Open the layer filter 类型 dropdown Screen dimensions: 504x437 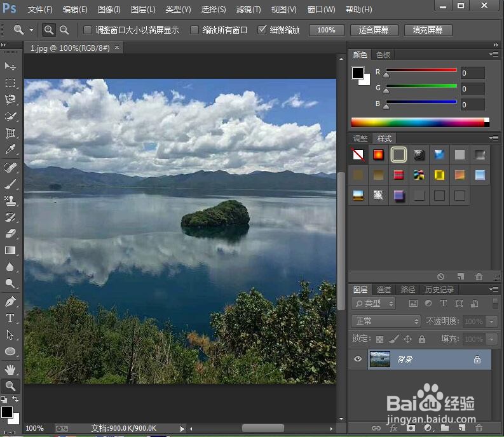point(374,304)
